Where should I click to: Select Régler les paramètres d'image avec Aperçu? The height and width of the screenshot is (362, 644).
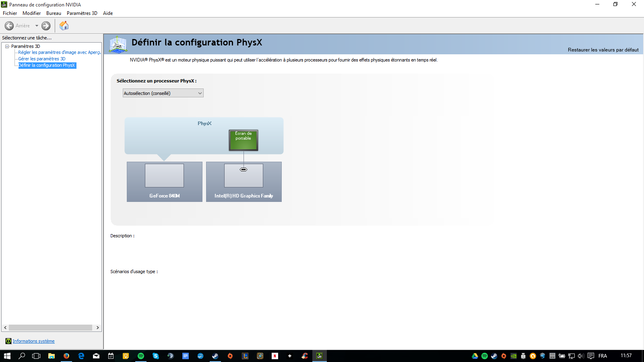pos(59,52)
